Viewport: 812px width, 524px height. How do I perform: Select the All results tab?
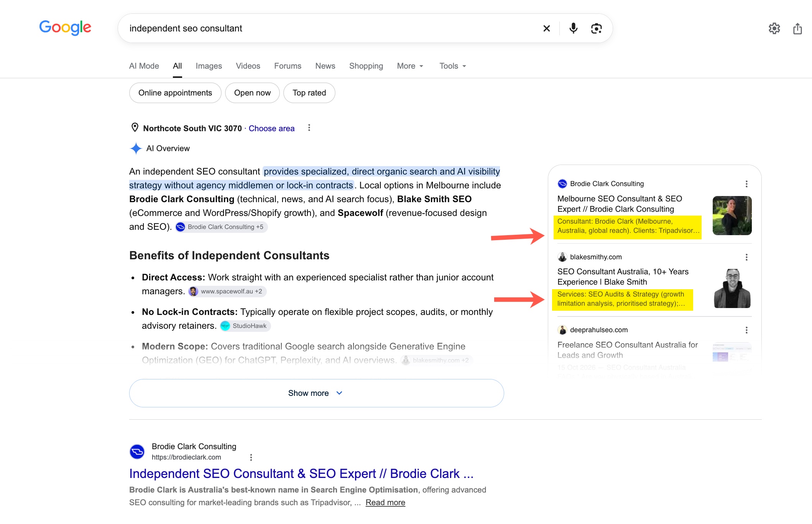178,66
